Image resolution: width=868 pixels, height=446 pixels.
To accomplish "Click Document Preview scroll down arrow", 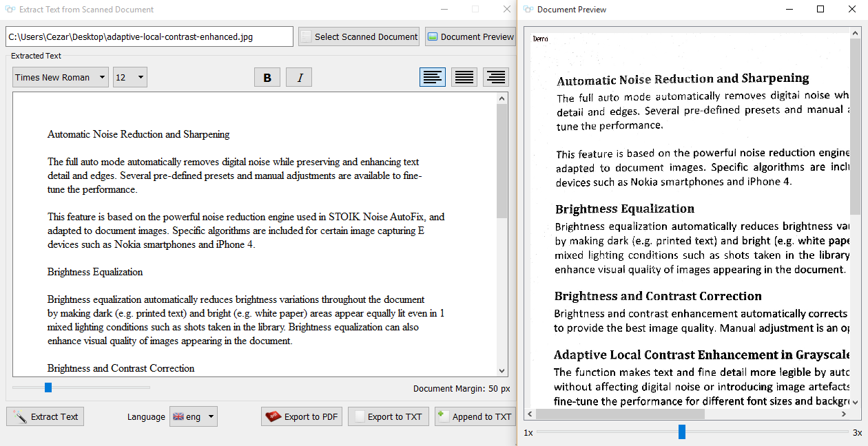I will coord(856,403).
